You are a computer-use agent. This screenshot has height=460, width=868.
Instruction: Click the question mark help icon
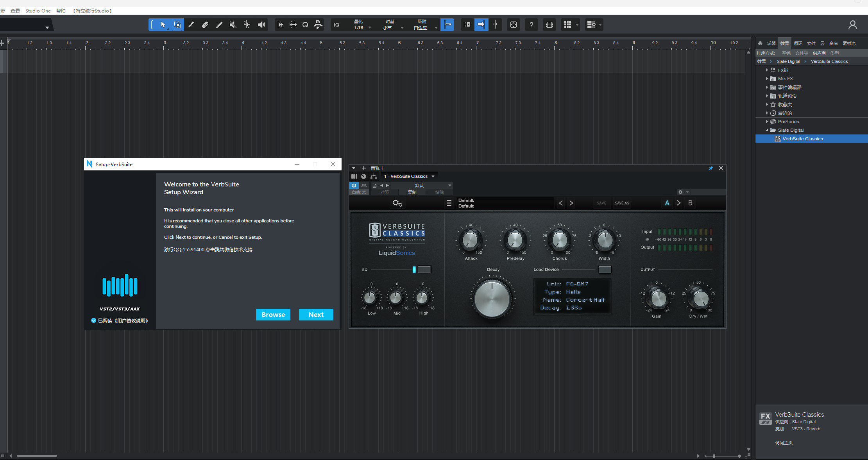point(531,25)
